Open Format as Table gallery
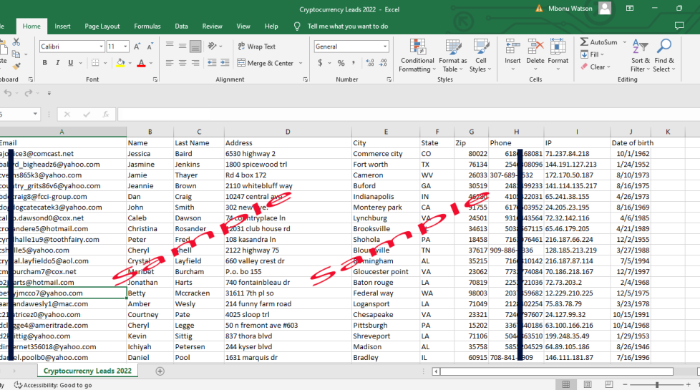The width and height of the screenshot is (700, 390). coord(453,56)
